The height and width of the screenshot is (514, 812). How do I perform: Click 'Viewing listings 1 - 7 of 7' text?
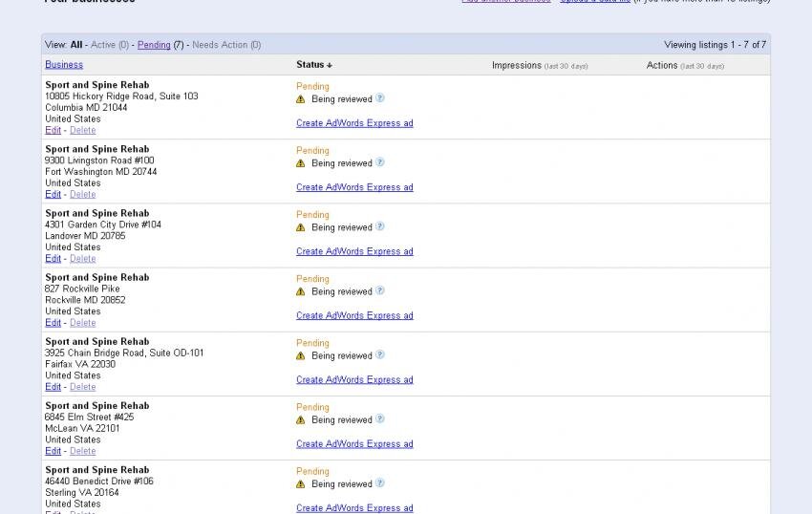[x=716, y=45]
